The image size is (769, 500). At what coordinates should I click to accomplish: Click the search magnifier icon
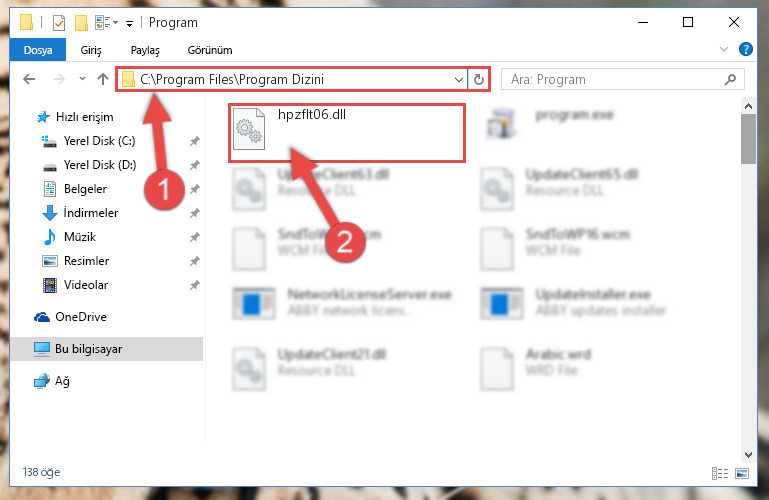[x=730, y=79]
